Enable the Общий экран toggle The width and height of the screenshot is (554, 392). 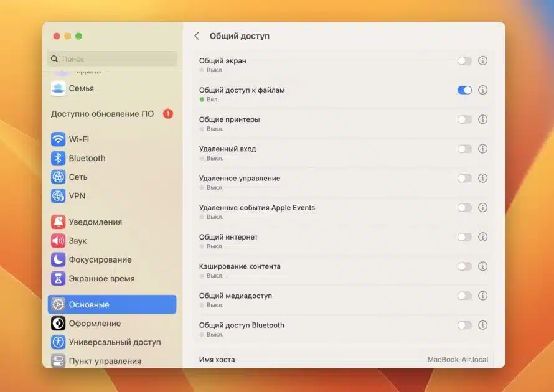click(464, 60)
